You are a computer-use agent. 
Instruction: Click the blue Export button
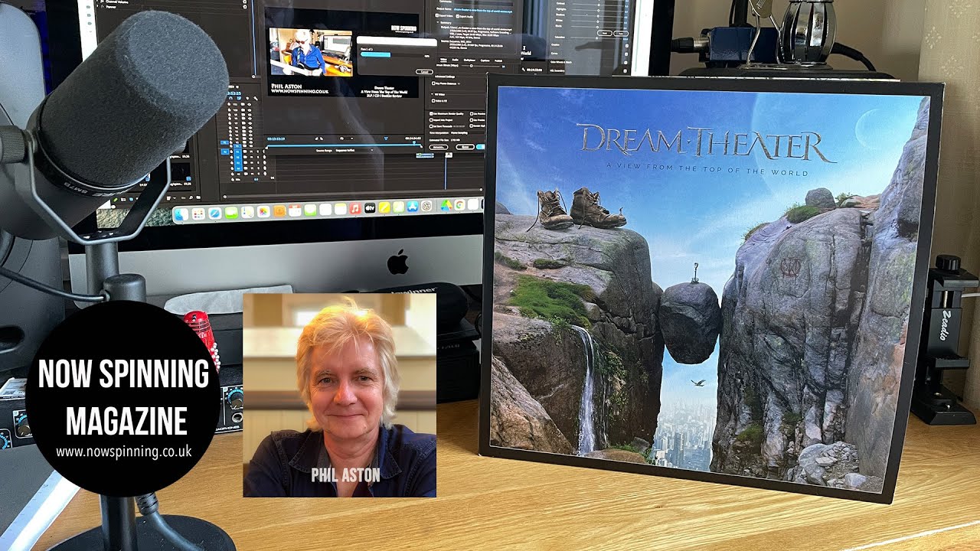click(480, 147)
